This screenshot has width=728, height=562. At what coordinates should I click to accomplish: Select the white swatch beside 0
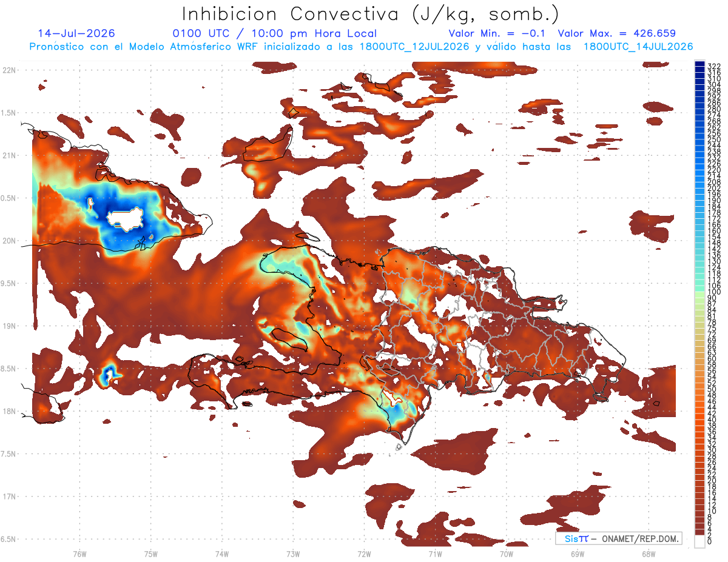700,541
